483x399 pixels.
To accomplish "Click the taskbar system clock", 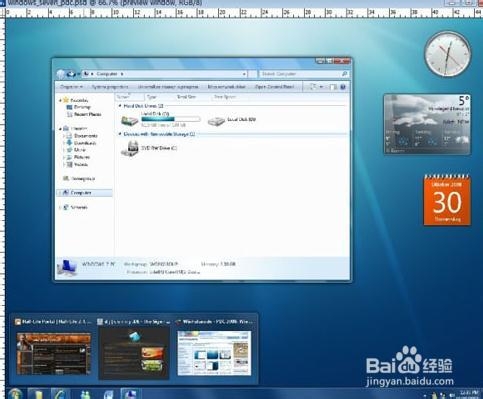I will click(x=467, y=394).
